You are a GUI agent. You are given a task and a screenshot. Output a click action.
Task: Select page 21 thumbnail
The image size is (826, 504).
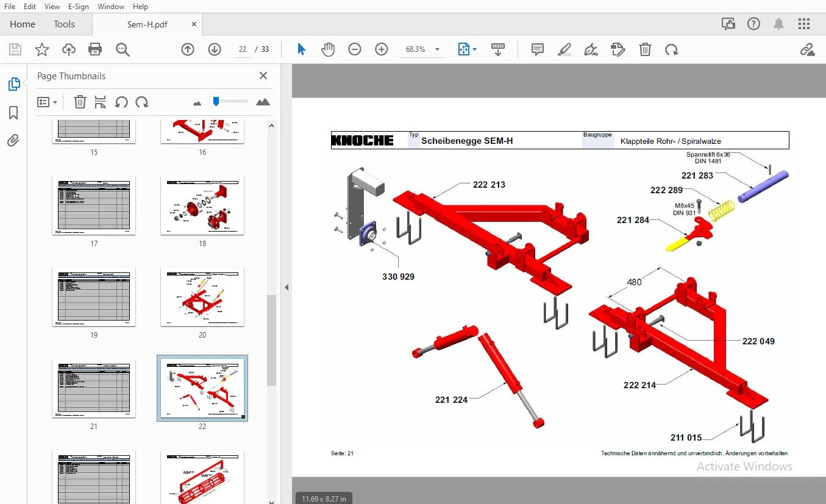[x=94, y=388]
